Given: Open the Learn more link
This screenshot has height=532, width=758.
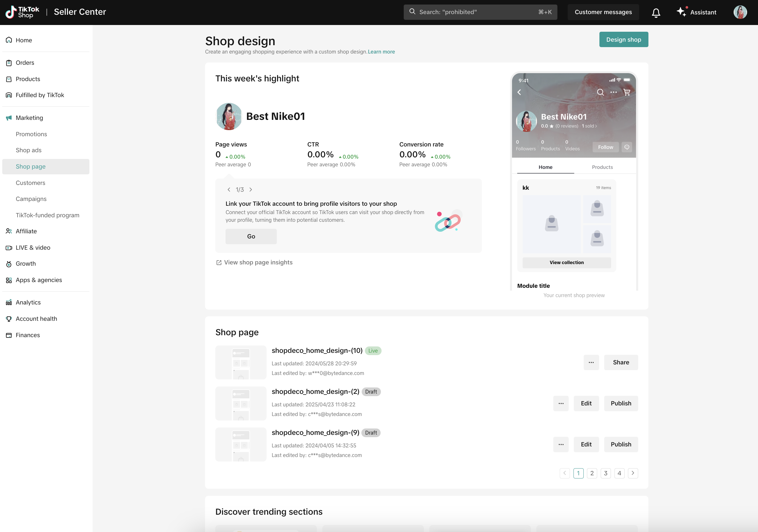Looking at the screenshot, I should pos(381,52).
